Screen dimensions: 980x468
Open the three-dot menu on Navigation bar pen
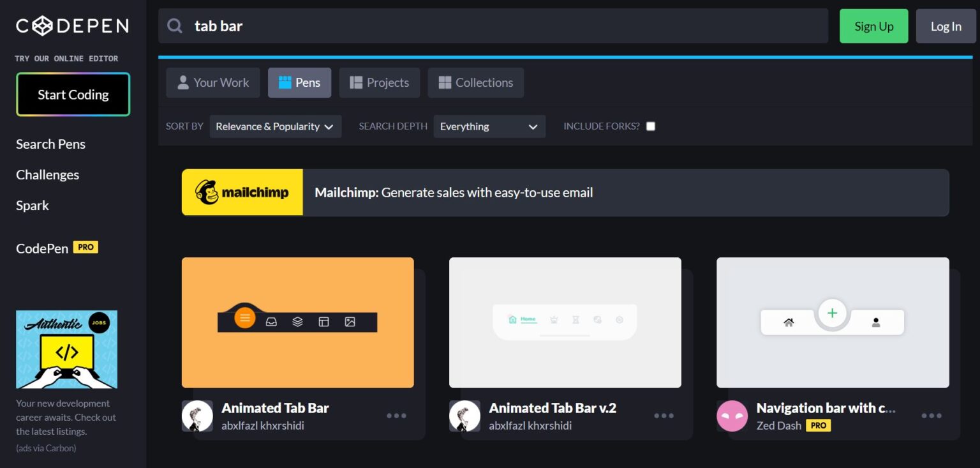[931, 416]
